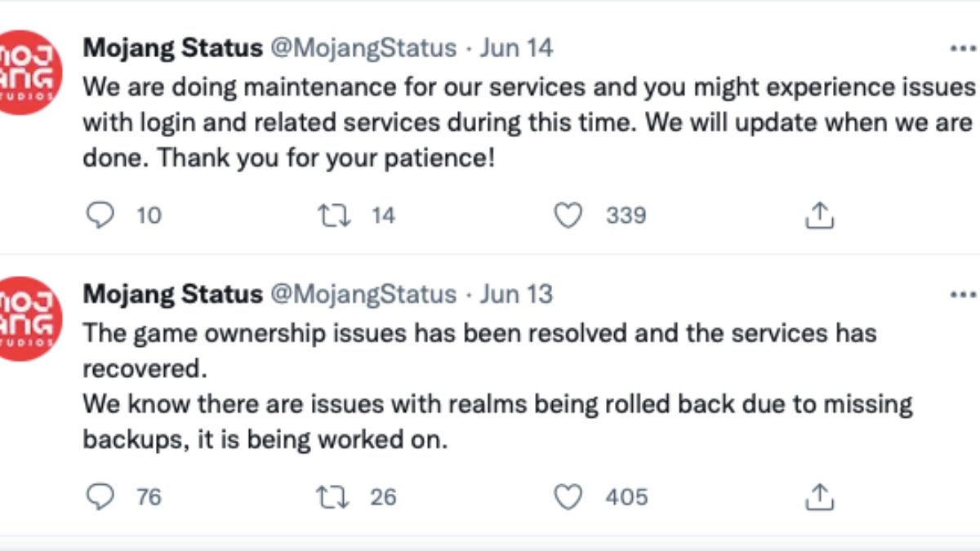Open the Jun 14 tweet timestamp
Viewport: 980px width, 551px height.
click(516, 48)
